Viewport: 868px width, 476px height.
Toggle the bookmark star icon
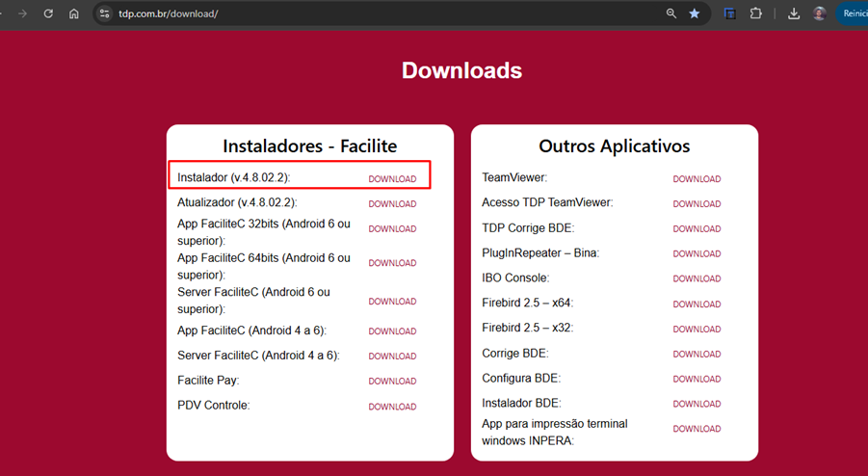(695, 13)
